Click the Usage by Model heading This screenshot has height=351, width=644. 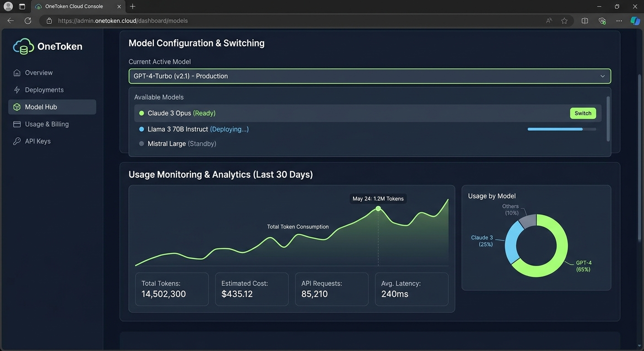click(492, 196)
